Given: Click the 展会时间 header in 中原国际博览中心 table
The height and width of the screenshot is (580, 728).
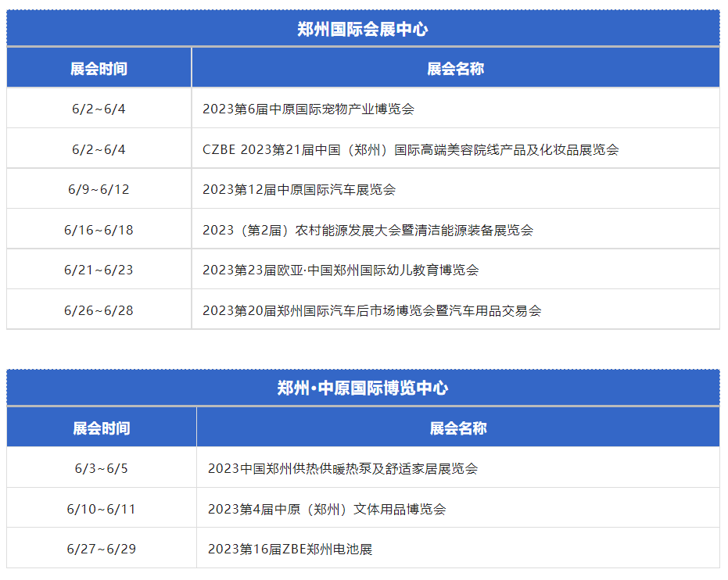Looking at the screenshot, I should point(102,428).
